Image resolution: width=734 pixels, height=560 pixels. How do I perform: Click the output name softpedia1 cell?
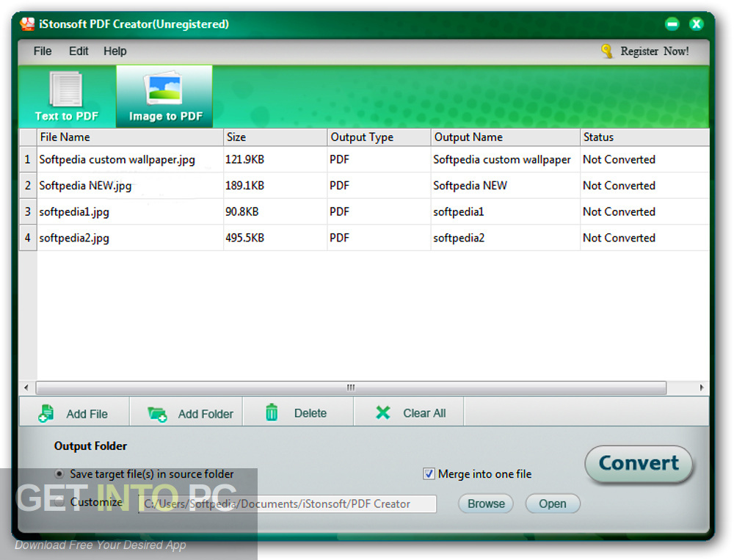[x=506, y=212]
